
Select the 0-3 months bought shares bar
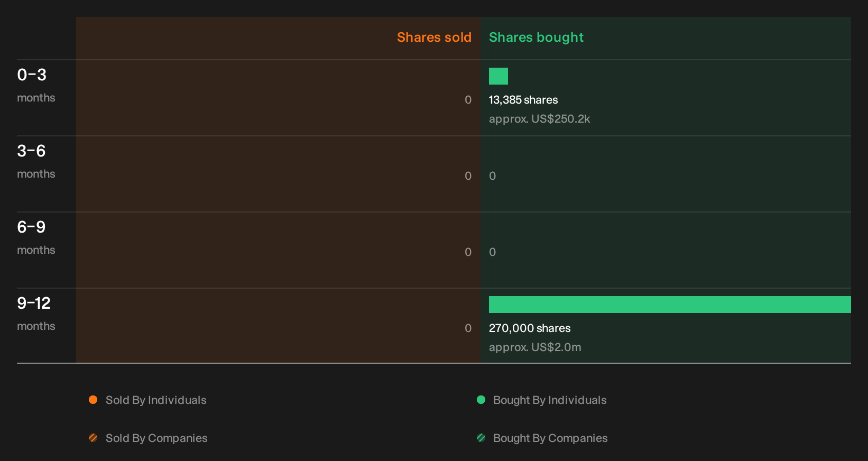(498, 76)
